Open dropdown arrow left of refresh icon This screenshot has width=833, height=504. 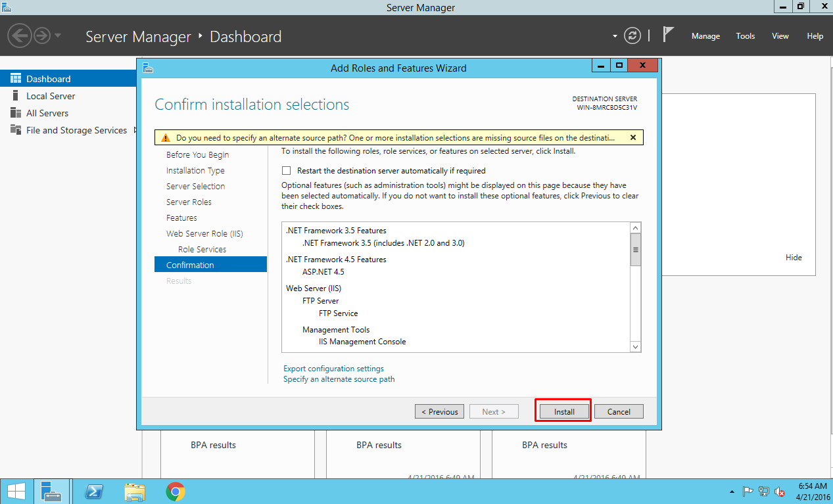(x=615, y=36)
